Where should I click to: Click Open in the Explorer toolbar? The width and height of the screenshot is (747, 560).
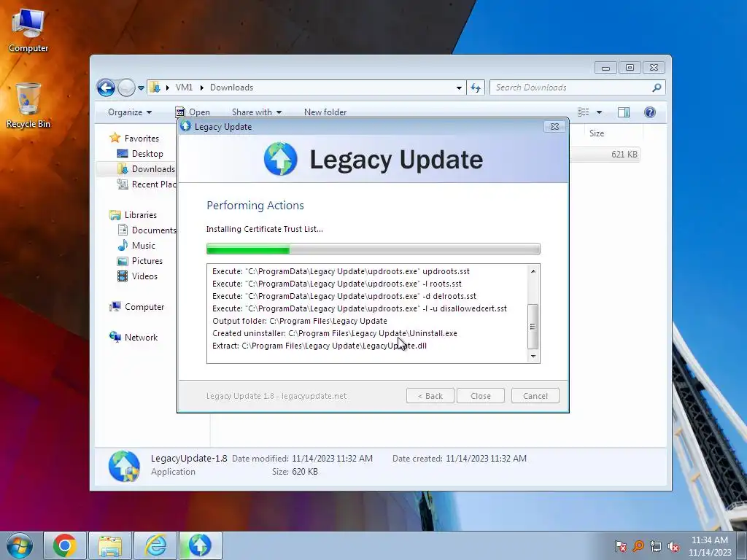[x=193, y=112]
